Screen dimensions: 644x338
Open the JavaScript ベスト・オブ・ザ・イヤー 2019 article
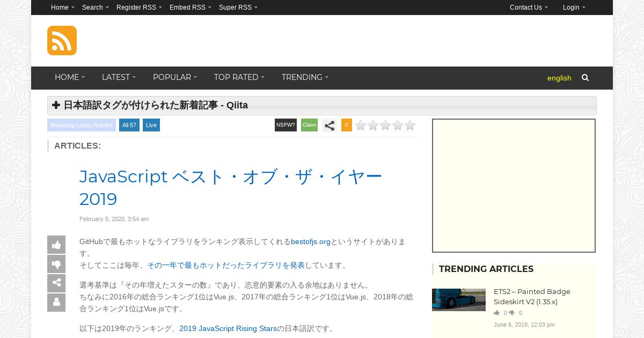[231, 188]
